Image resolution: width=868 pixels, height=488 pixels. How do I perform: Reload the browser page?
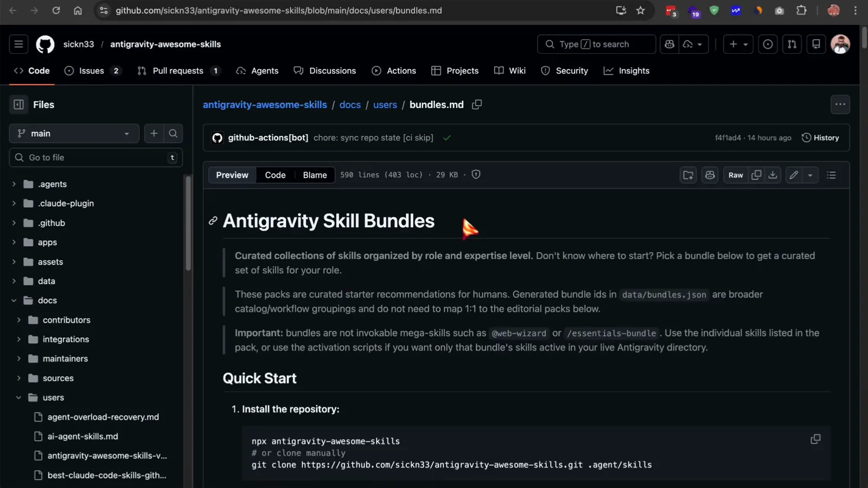click(x=56, y=10)
